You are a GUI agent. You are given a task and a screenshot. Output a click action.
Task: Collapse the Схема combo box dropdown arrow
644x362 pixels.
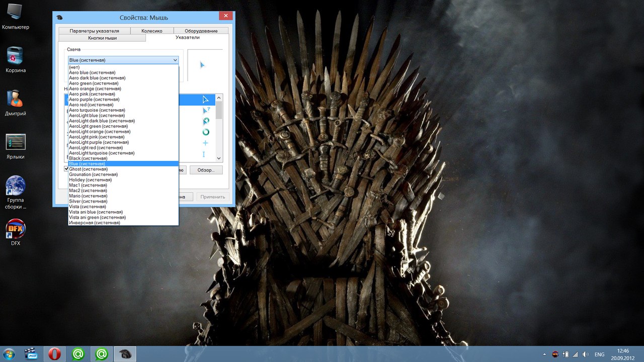click(175, 60)
